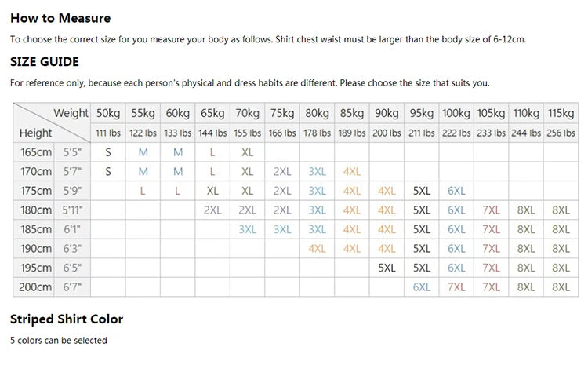Click the 5XL cell under 90kg in 195cm row

[387, 268]
